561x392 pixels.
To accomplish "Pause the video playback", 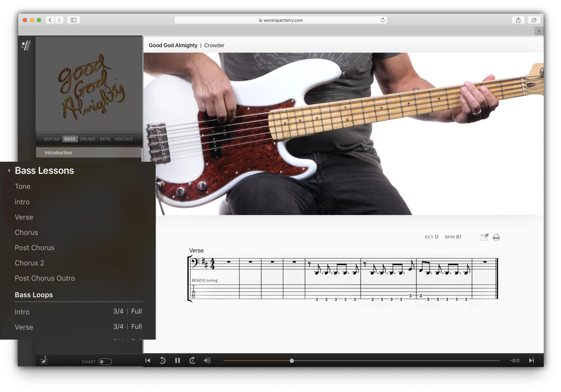I will (x=177, y=361).
